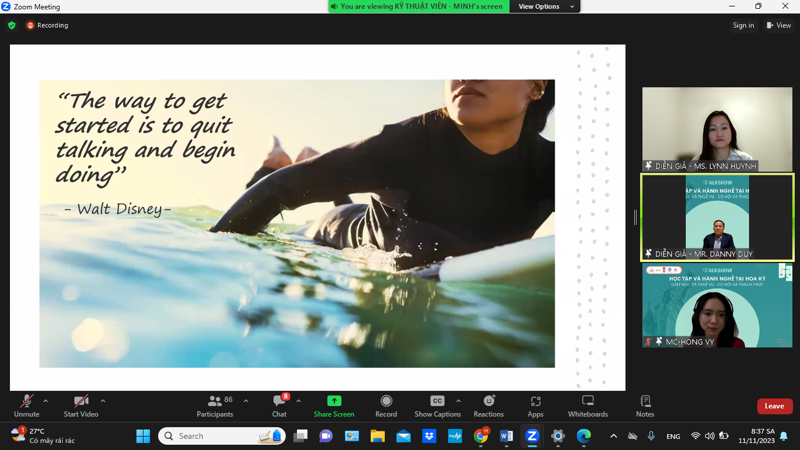
Task: Click the green Share Screen icon
Action: click(334, 401)
